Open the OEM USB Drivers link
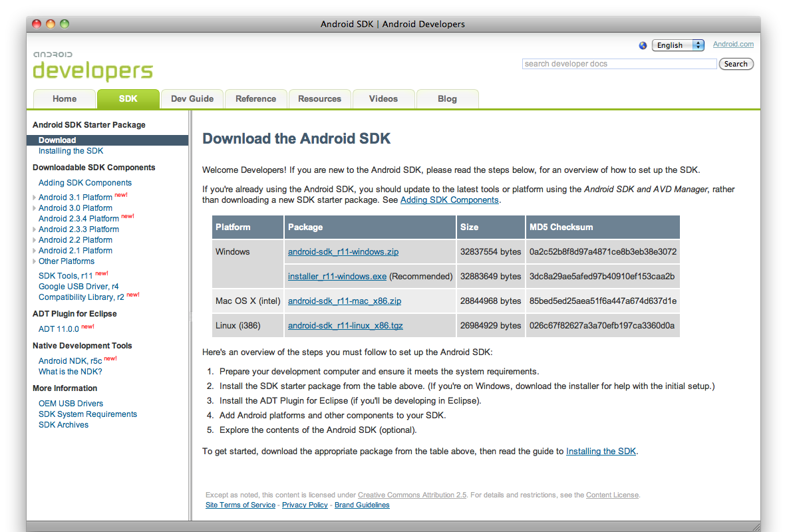 71,404
